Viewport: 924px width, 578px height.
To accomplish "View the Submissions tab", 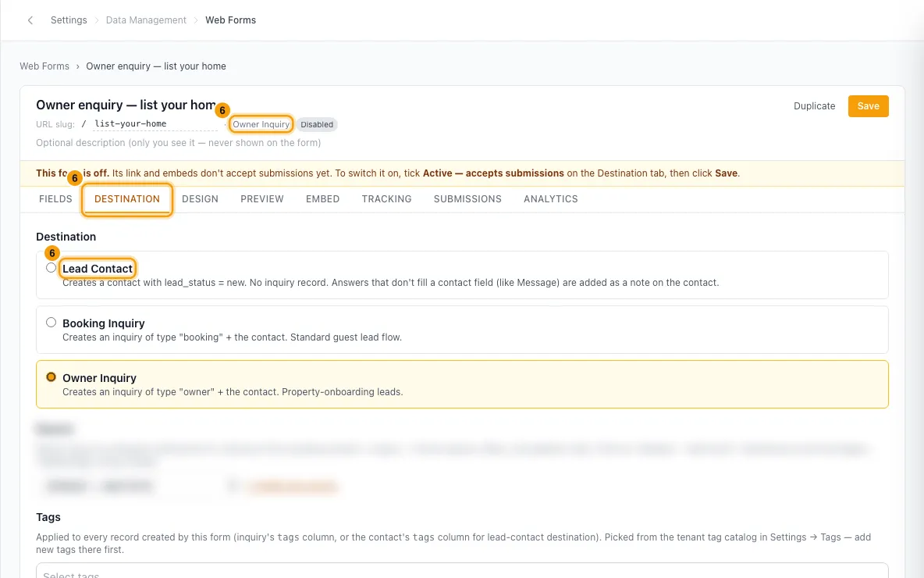I will click(468, 199).
